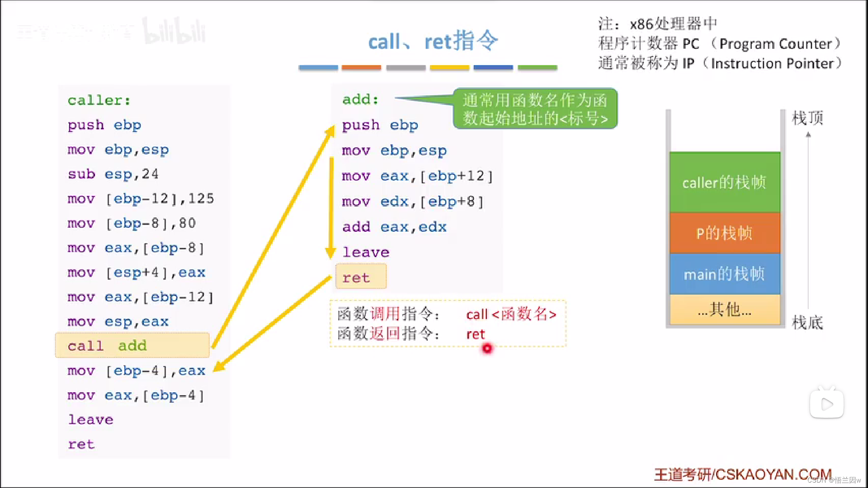The image size is (868, 488).
Task: Click the 'caller:' label in code
Action: pyautogui.click(x=99, y=100)
